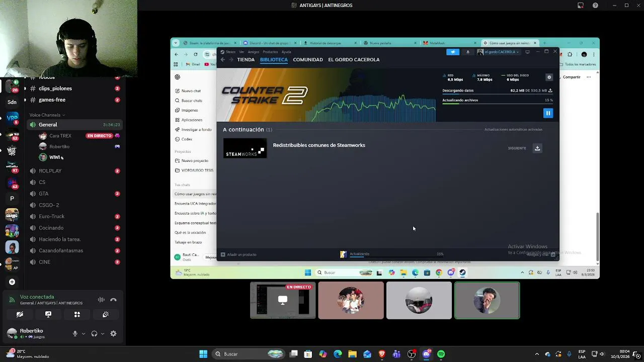This screenshot has width=644, height=362.
Task: Collapse the Voice Channels category
Action: [x=47, y=115]
